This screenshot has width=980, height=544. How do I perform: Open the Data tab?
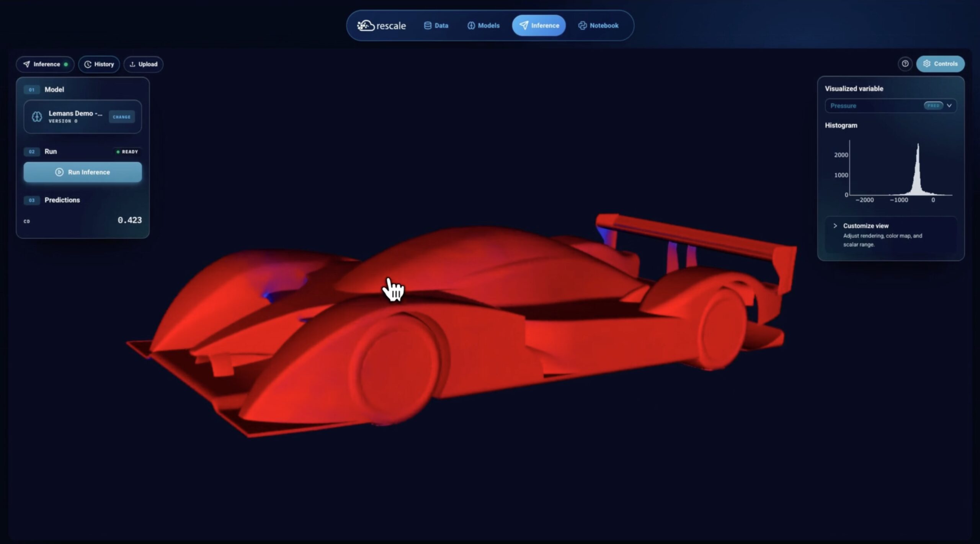(436, 26)
